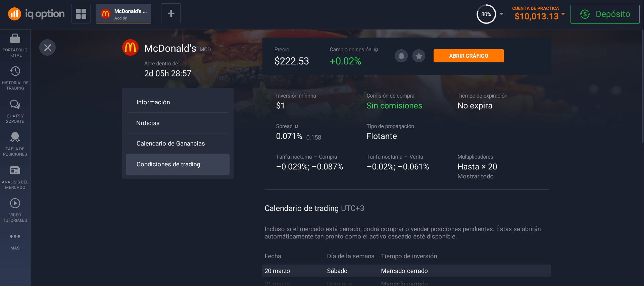Select the Información menu item
644x286 pixels.
pos(153,102)
